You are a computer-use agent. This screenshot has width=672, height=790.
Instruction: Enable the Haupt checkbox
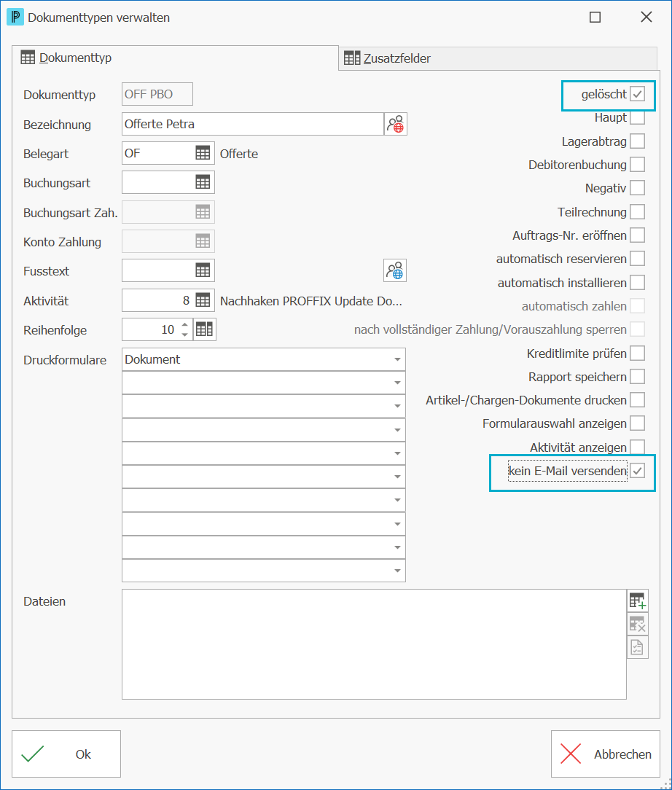pos(637,117)
